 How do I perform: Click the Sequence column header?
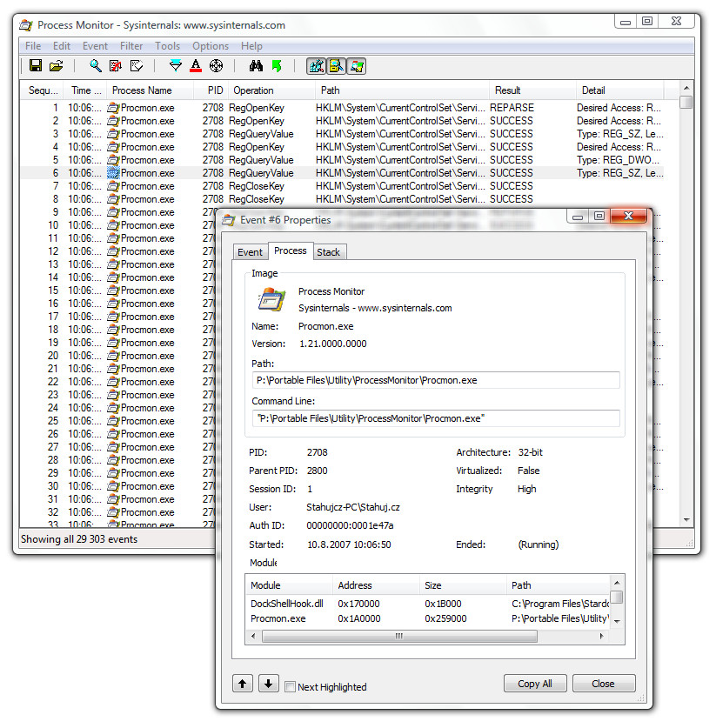(43, 90)
